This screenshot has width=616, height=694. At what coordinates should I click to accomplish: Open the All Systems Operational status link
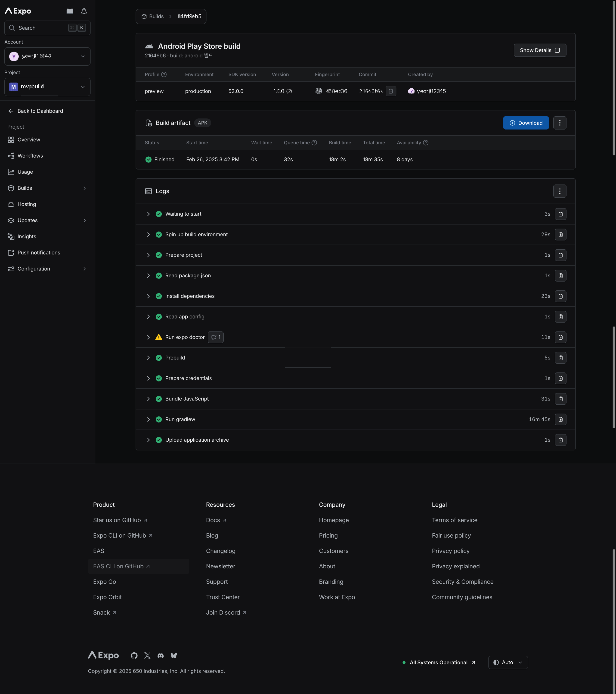439,663
